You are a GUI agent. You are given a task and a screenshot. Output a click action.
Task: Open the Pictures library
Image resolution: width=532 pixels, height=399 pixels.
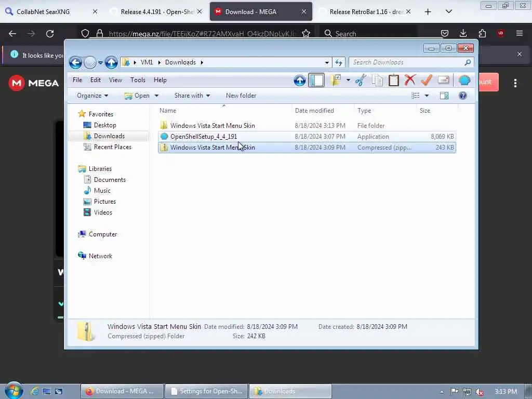point(104,202)
